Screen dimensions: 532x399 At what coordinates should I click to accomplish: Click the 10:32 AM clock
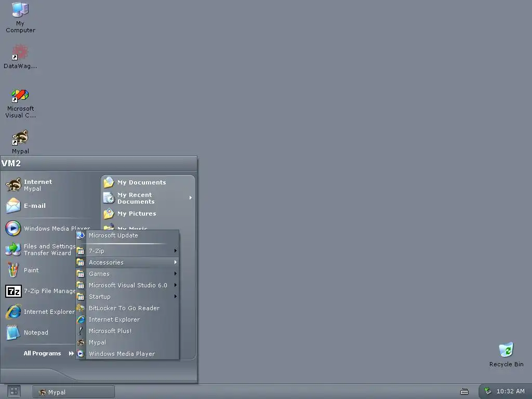(x=510, y=391)
